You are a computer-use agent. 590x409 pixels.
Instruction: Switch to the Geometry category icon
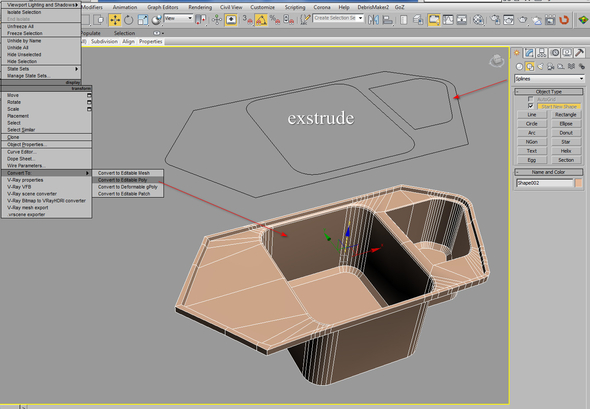519,67
